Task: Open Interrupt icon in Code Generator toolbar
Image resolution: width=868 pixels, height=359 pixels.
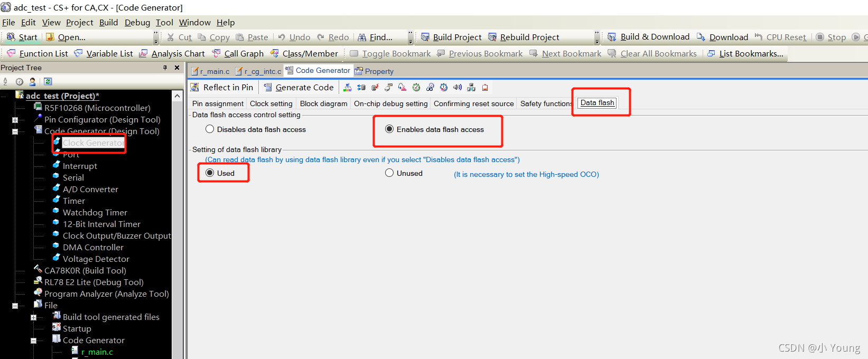Action: click(375, 88)
